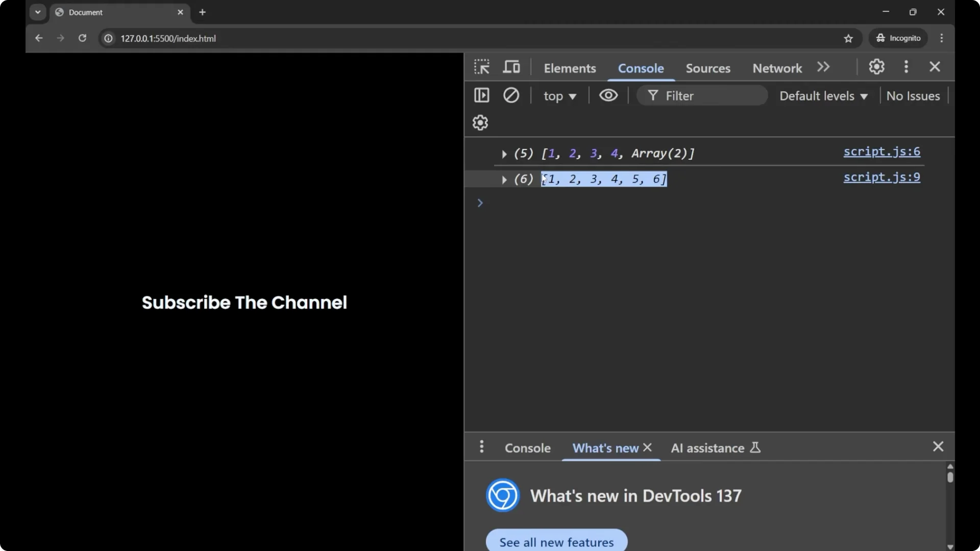The image size is (980, 551).
Task: Expand the Array(6) console entry
Action: pos(504,180)
